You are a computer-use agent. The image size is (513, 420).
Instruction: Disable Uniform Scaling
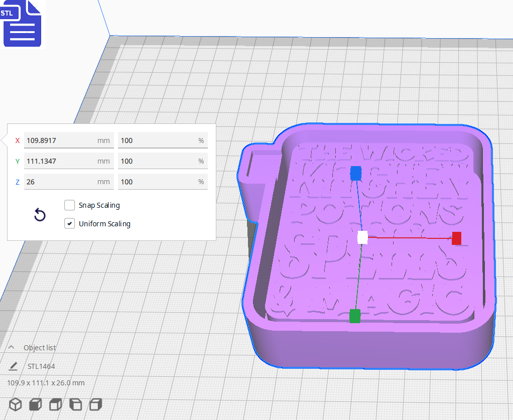pyautogui.click(x=69, y=223)
